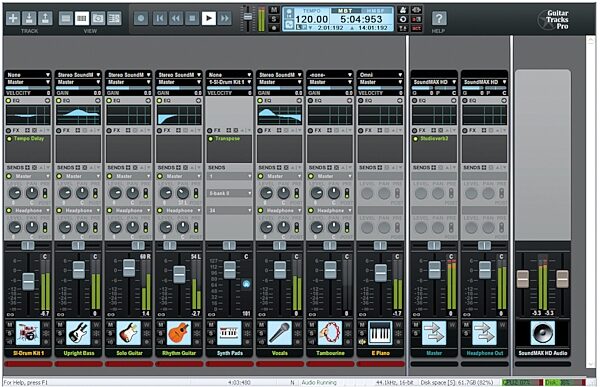This screenshot has height=387, width=600.
Task: Click the toolbar global Mute M button
Action: click(274, 10)
